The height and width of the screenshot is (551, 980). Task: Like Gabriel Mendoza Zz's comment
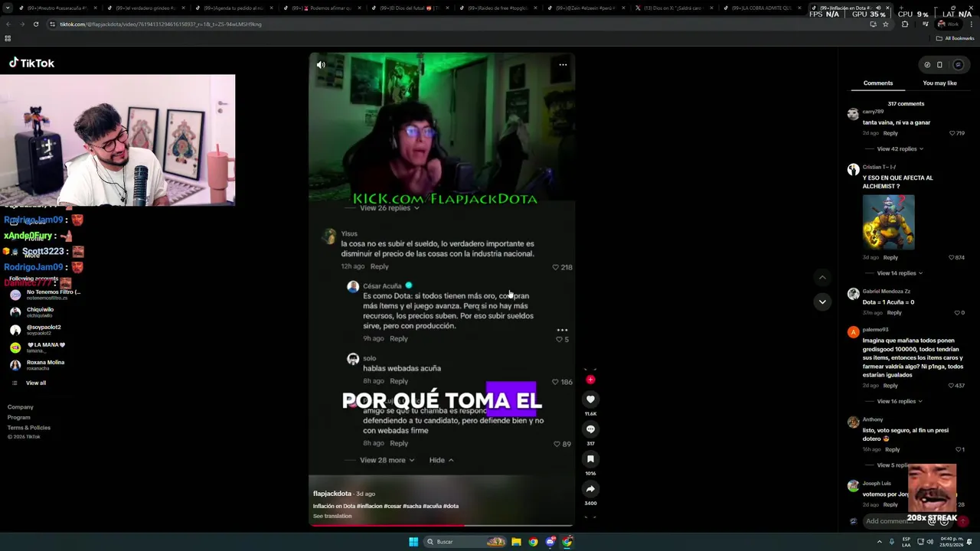pos(959,313)
